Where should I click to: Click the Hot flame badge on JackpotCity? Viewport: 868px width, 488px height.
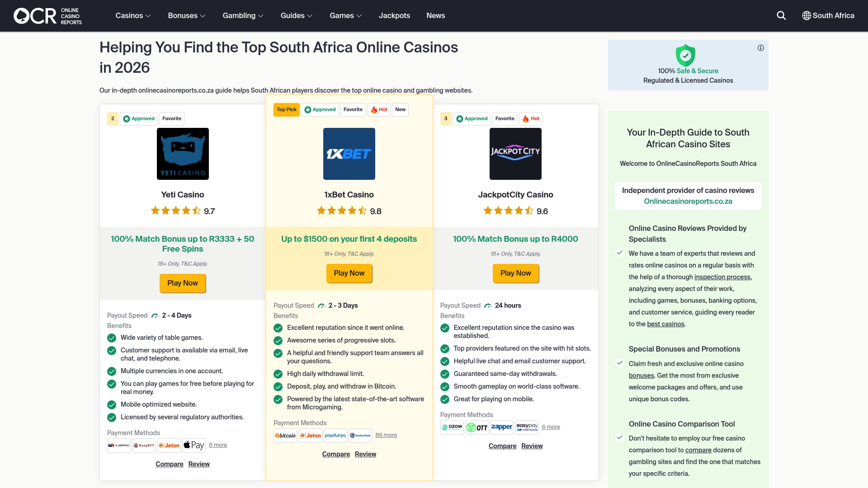click(x=531, y=119)
